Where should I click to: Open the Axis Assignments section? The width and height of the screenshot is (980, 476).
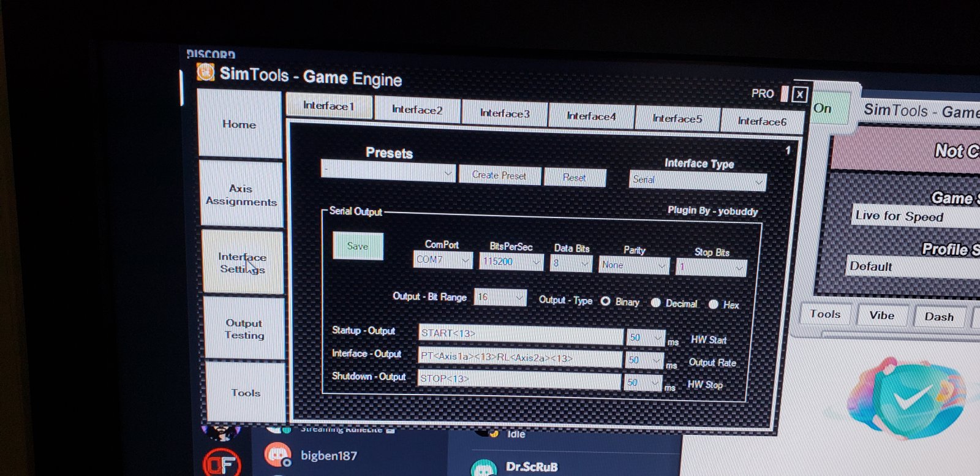241,195
